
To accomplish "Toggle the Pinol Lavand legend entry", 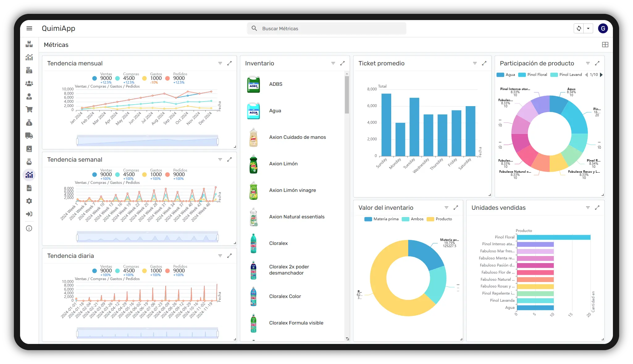I will 566,75.
